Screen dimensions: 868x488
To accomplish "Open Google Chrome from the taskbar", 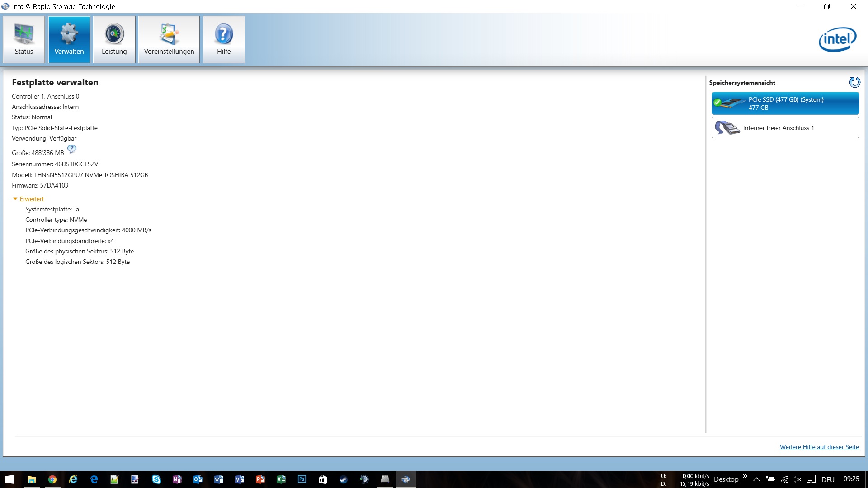I will pyautogui.click(x=52, y=479).
